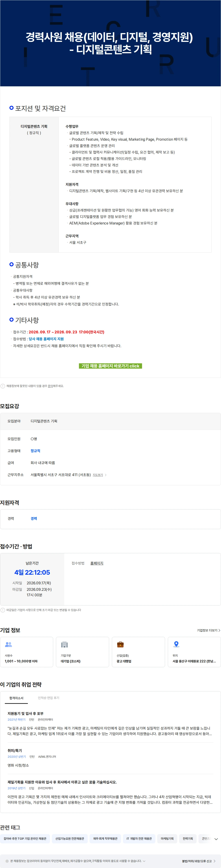Click the chevron next to 기업정보 더보기

[x=219, y=630]
